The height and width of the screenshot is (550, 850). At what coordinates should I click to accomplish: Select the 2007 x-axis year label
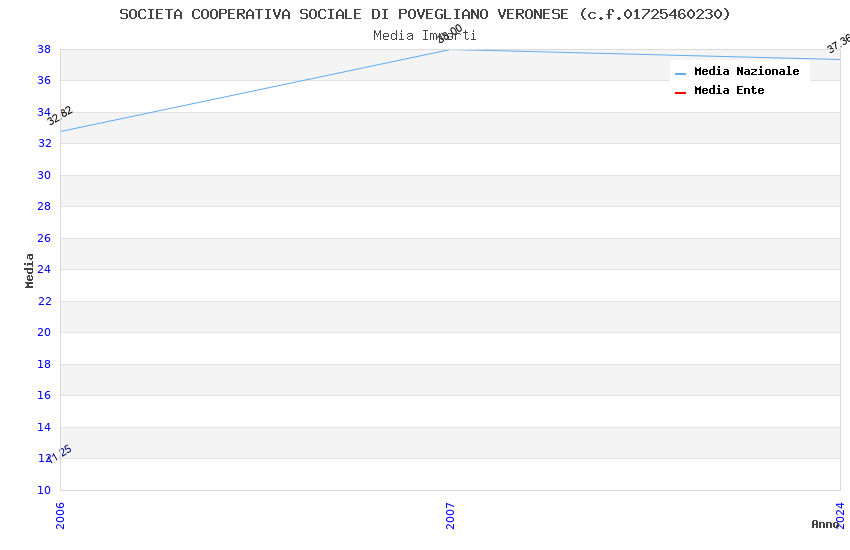pos(450,515)
